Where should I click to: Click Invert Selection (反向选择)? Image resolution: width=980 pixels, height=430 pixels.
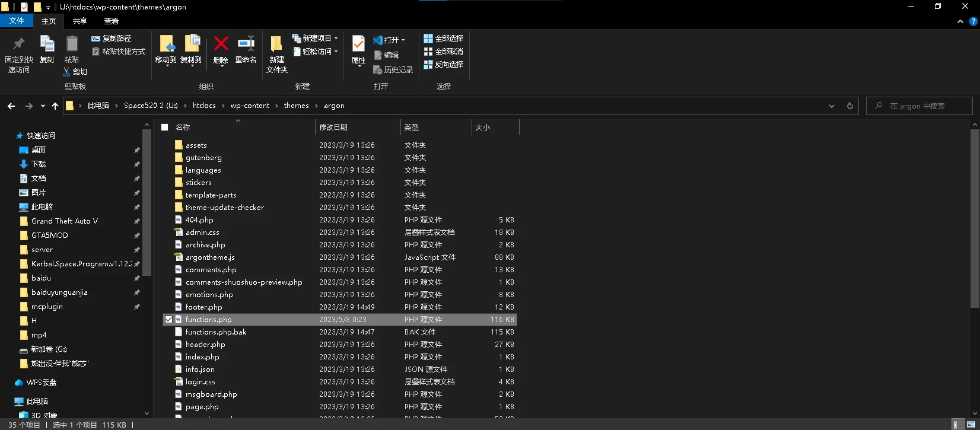[x=443, y=64]
